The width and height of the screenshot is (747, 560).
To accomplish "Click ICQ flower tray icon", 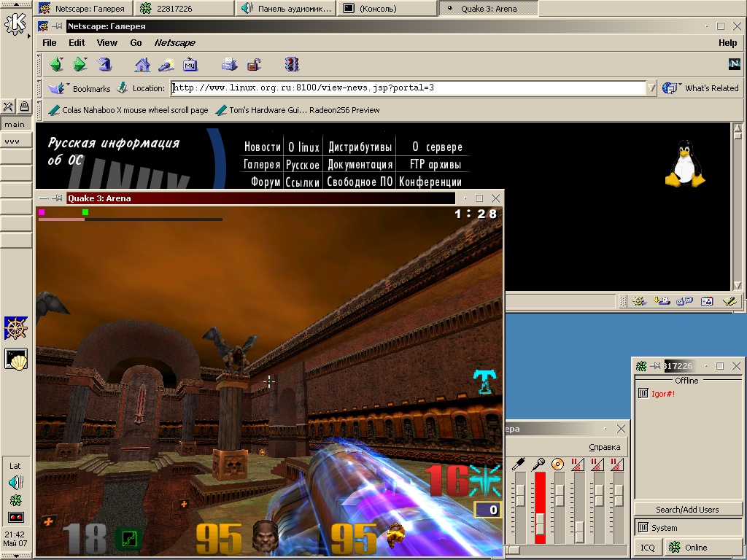I will tap(16, 500).
